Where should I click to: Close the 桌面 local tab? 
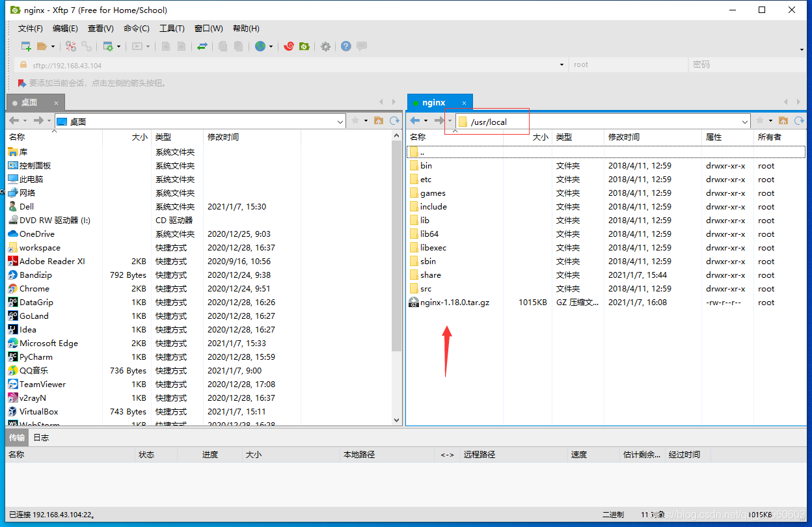click(57, 103)
